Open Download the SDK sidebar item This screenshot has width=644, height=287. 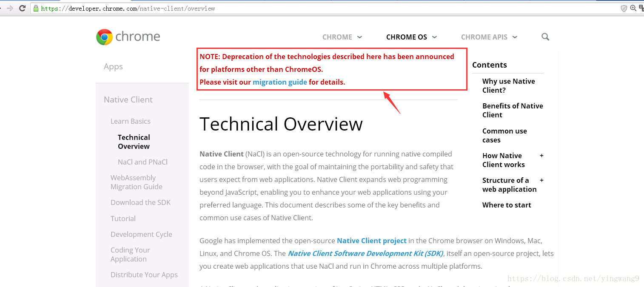pyautogui.click(x=140, y=202)
